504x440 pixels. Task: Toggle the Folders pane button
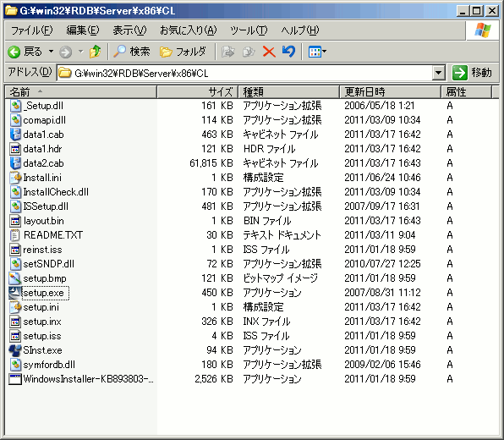click(183, 52)
